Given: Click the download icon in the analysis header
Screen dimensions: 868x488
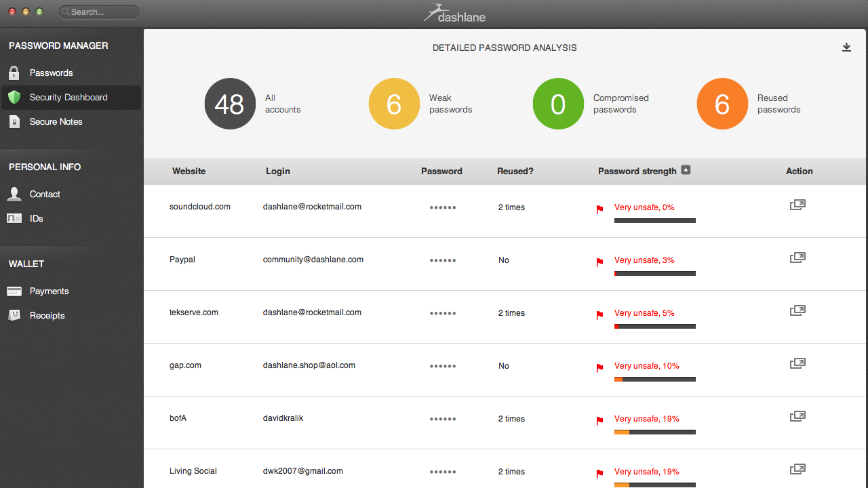Looking at the screenshot, I should [846, 47].
